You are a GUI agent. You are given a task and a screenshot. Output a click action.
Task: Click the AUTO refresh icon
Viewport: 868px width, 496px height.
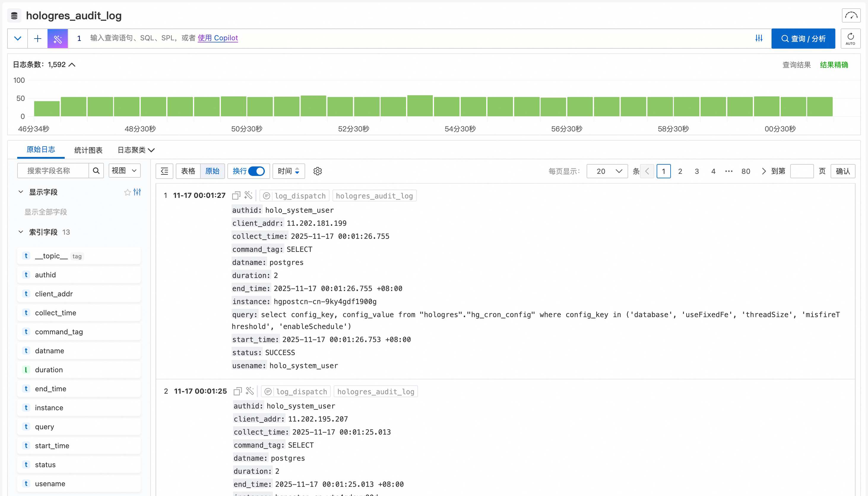point(850,39)
